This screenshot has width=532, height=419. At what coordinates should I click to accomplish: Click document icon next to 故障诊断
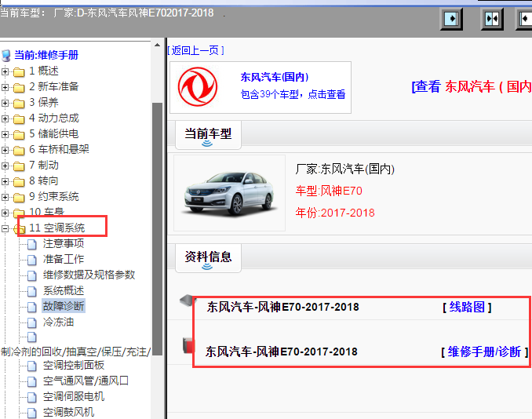point(32,307)
